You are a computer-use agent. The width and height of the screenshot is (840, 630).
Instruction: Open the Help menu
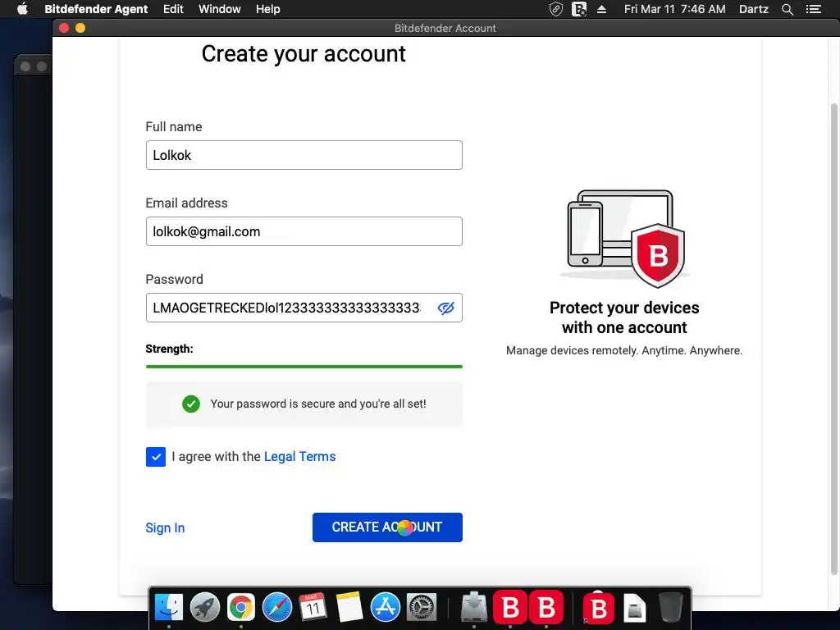(x=268, y=9)
